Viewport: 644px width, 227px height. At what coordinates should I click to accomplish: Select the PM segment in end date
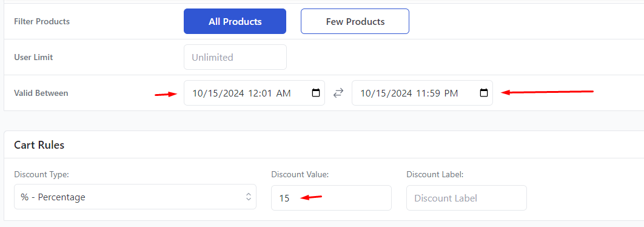coord(451,93)
